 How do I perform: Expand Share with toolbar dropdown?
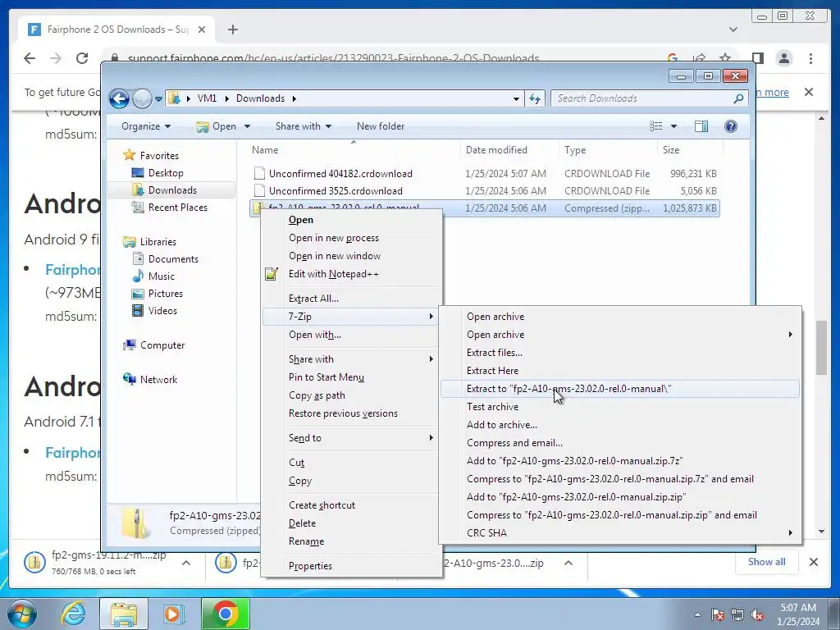pyautogui.click(x=304, y=126)
